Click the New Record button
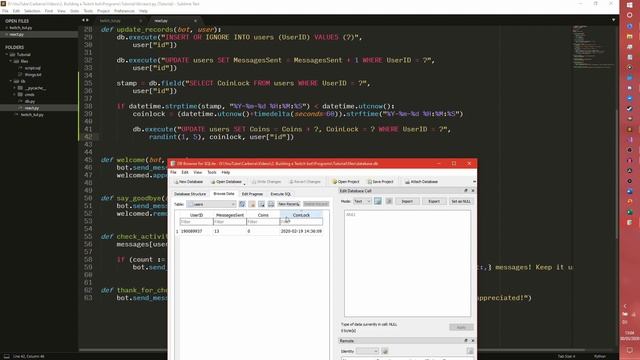The width and height of the screenshot is (640, 360). click(289, 204)
